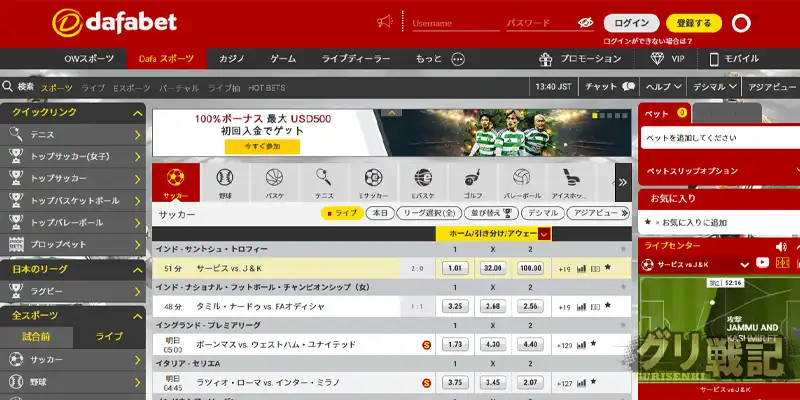
Task: Open ラグビー under 日本のリーグ
Action: [73, 291]
